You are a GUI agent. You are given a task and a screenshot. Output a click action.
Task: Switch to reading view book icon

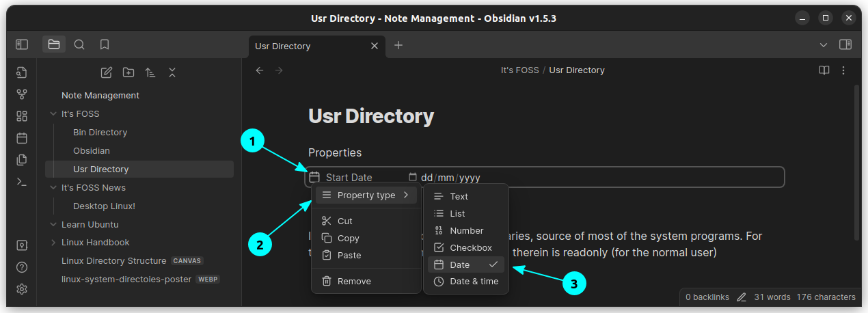pyautogui.click(x=825, y=70)
